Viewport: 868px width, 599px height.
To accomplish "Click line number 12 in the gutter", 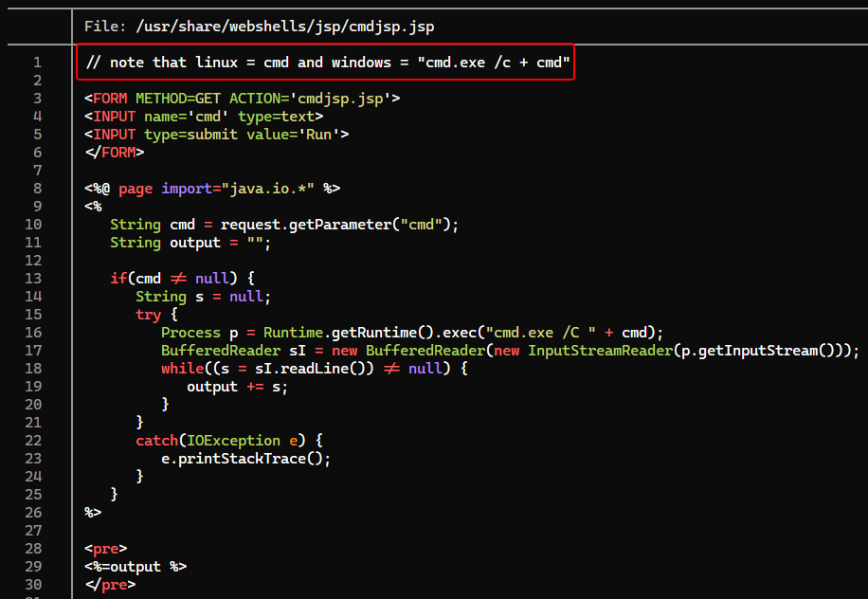I will (x=33, y=261).
